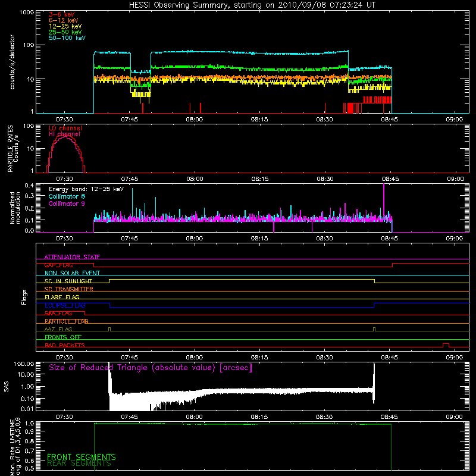The width and height of the screenshot is (476, 476).
Task: Click the GAP_FLAG label
Action: pos(58,265)
